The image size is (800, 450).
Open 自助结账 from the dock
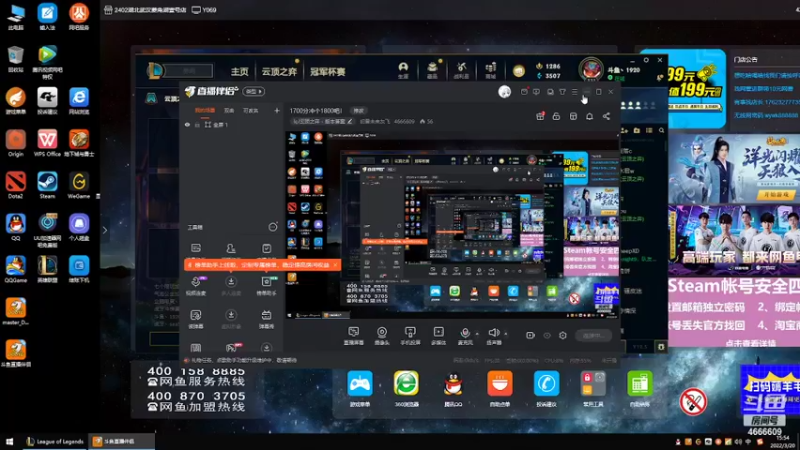pos(639,389)
